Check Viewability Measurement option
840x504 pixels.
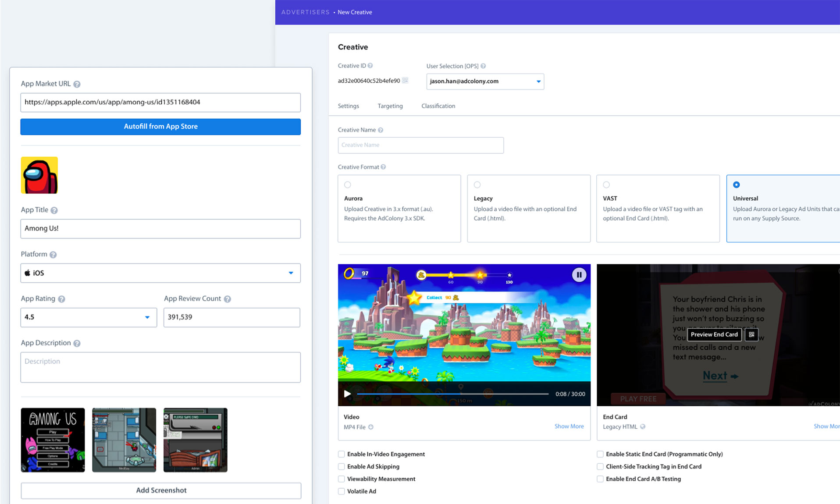pos(342,479)
